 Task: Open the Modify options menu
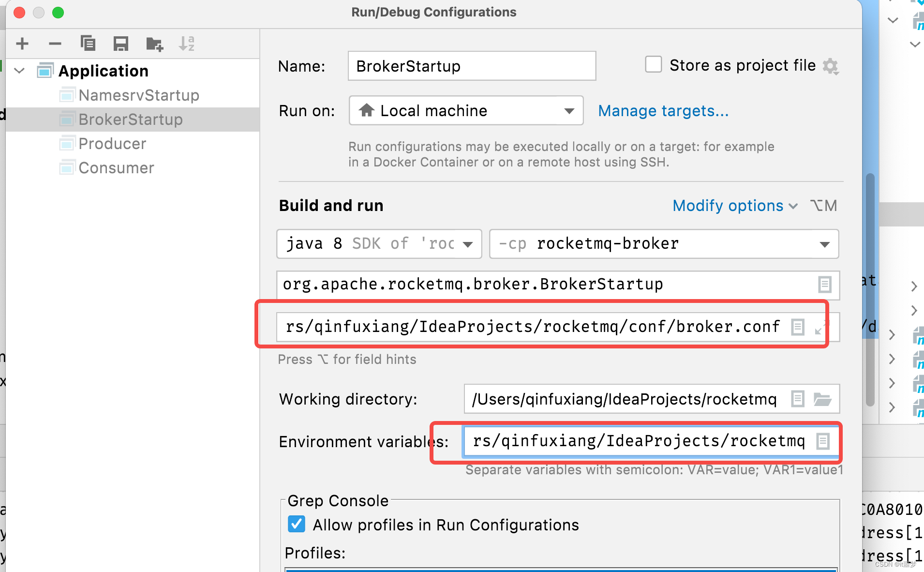[735, 206]
